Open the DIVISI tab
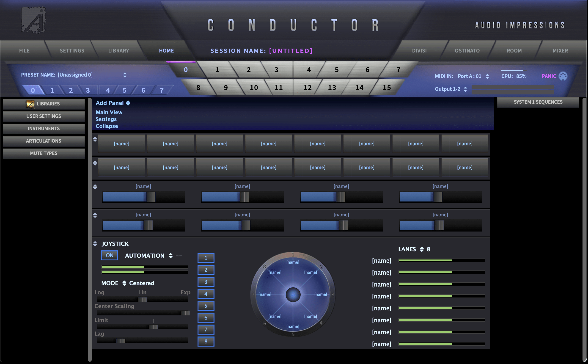Viewport: 588px width, 364px height. (419, 51)
